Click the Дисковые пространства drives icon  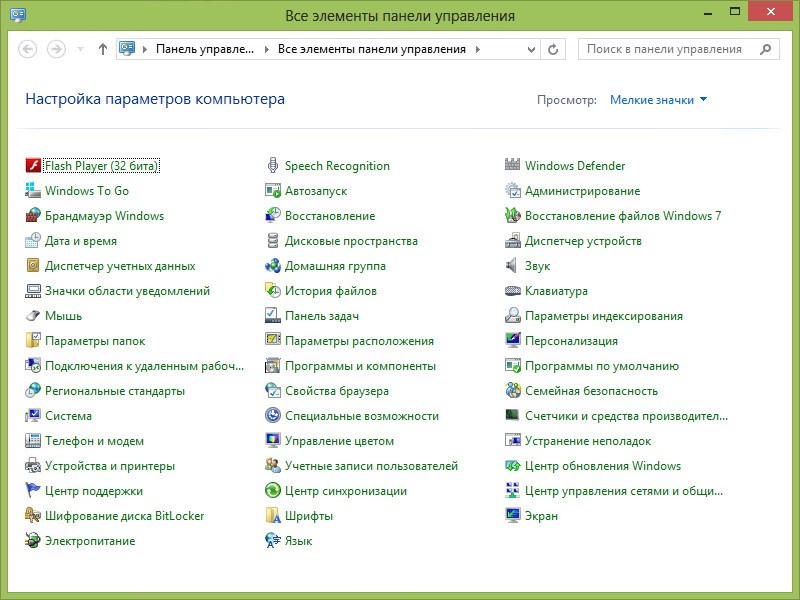pos(273,240)
